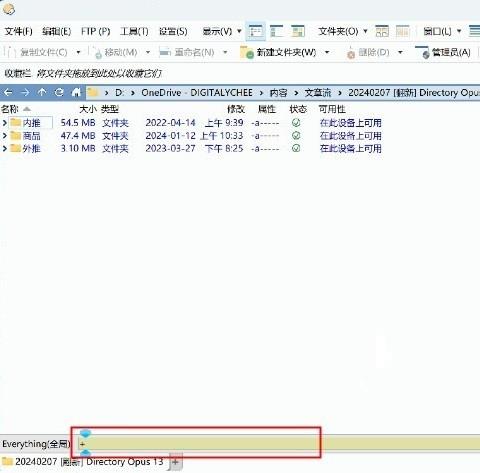Click sync status icon on 商品 row

click(x=296, y=135)
